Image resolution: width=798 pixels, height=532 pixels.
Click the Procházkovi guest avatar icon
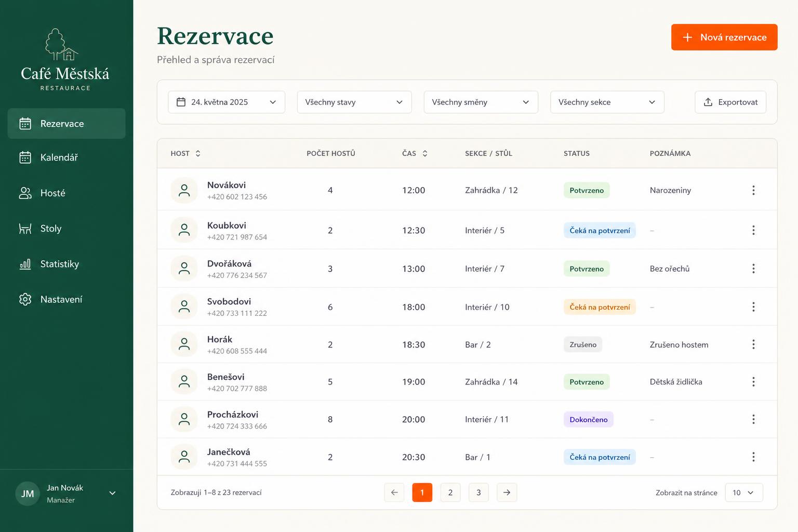[x=184, y=420]
